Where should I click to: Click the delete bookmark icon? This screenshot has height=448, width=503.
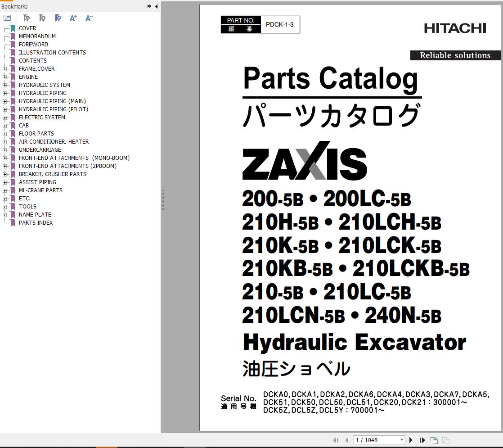point(27,18)
